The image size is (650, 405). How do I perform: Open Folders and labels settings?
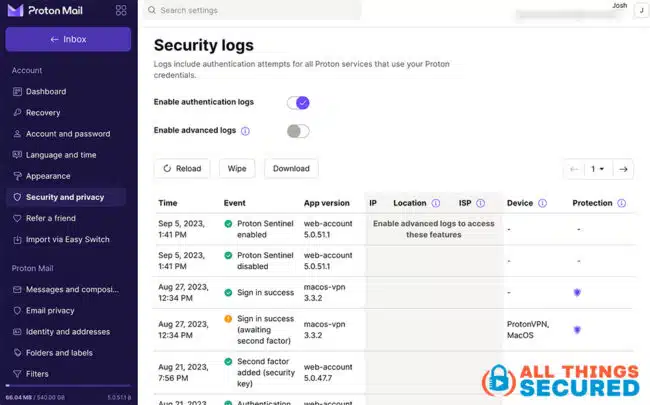click(53, 353)
